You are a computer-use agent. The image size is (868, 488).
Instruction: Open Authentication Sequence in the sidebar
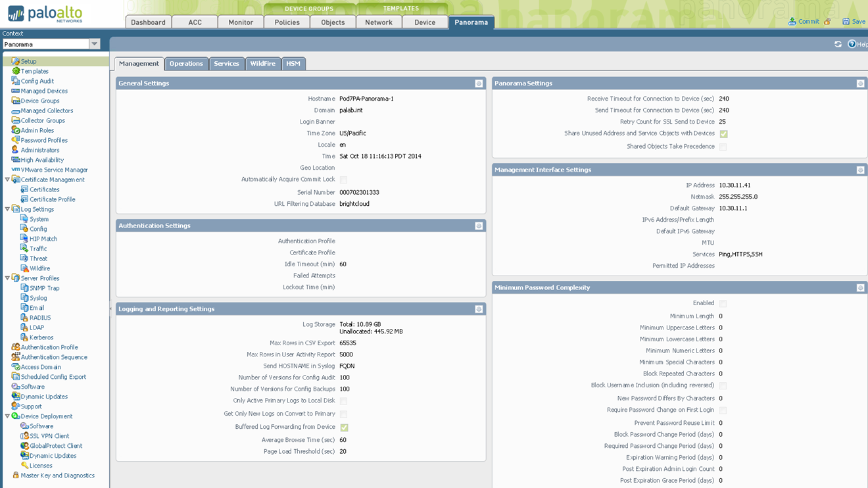54,357
